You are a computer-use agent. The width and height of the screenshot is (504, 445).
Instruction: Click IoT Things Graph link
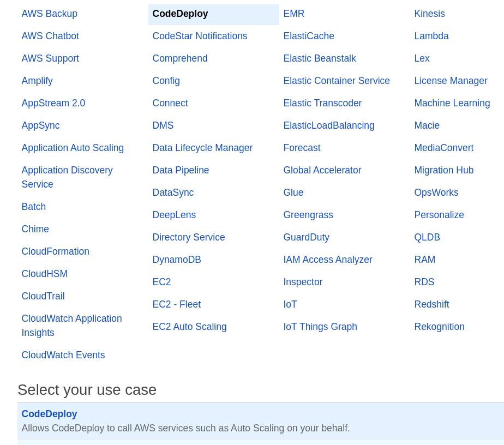320,327
